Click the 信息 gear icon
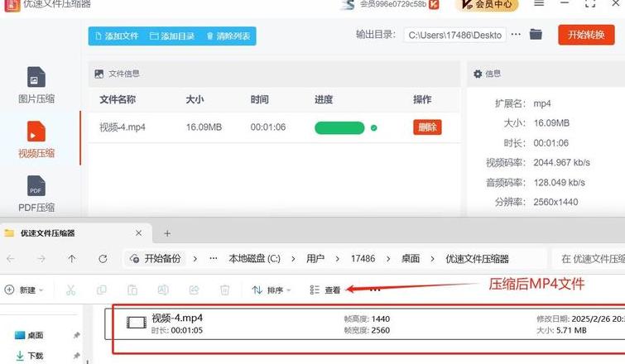 (x=478, y=74)
